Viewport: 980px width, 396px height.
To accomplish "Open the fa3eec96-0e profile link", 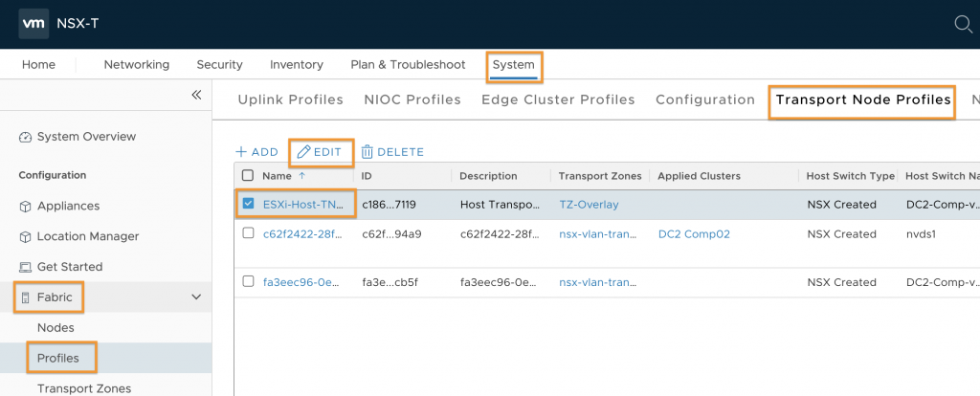I will [x=301, y=282].
